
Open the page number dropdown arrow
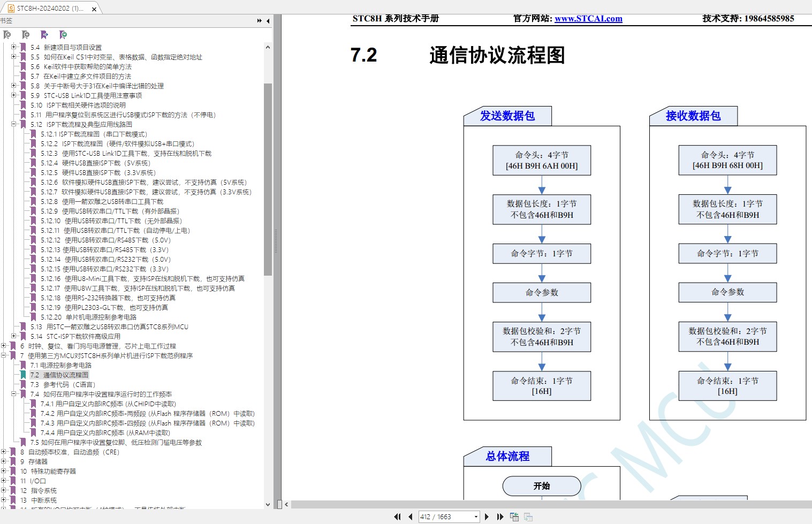[476, 517]
